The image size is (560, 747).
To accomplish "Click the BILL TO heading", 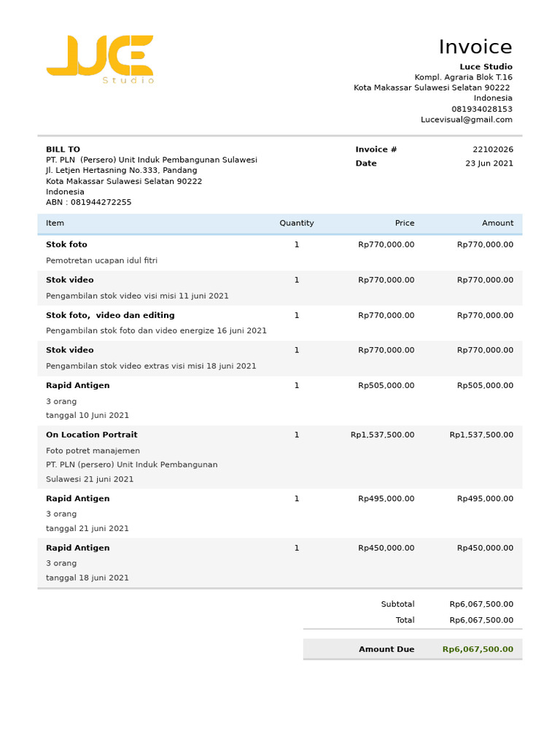I will pos(63,150).
